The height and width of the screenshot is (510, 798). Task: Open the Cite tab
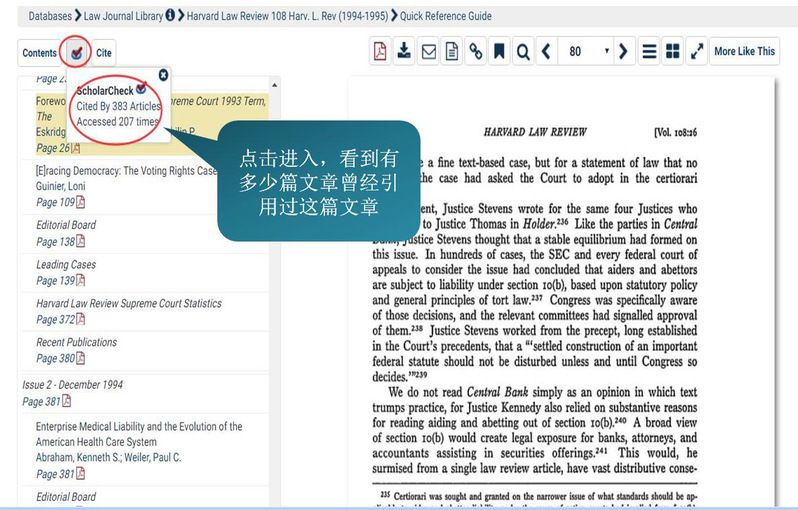[x=104, y=53]
